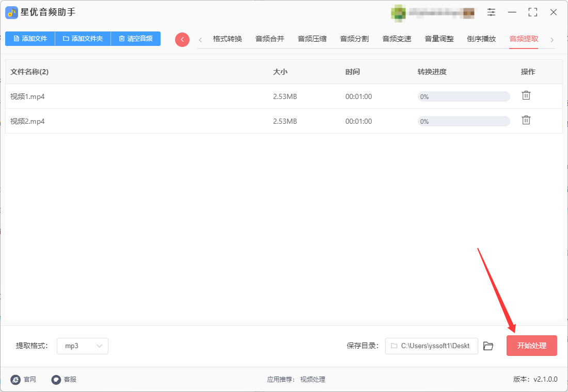Screen dimensions: 568x392
Task: Open the 音量调整 tab
Action: (x=439, y=39)
